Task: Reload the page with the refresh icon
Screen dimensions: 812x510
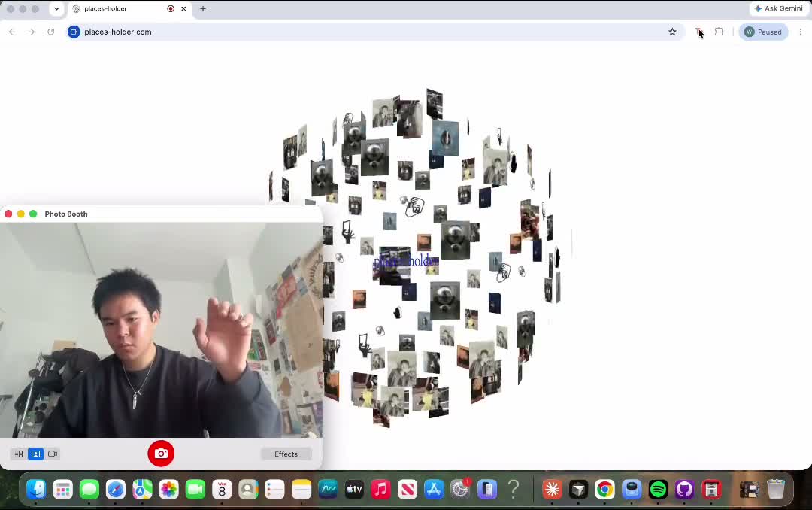Action: tap(51, 32)
